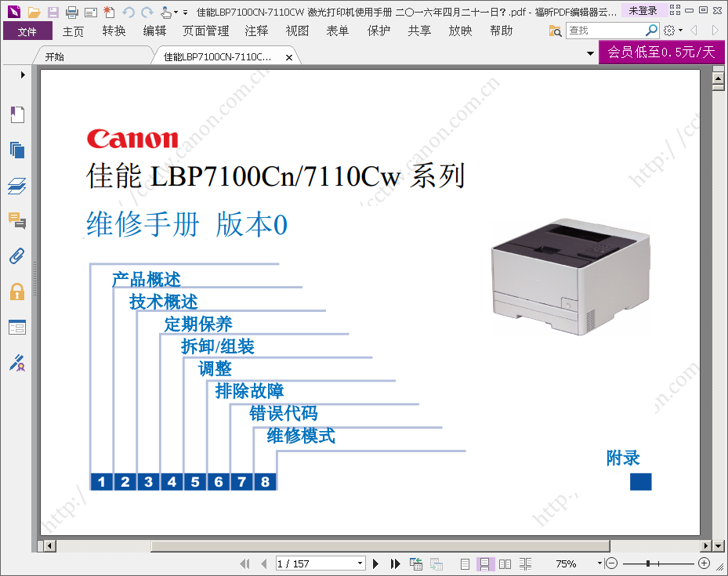This screenshot has width=728, height=576.
Task: Switch to continuous page view
Action: [x=484, y=564]
